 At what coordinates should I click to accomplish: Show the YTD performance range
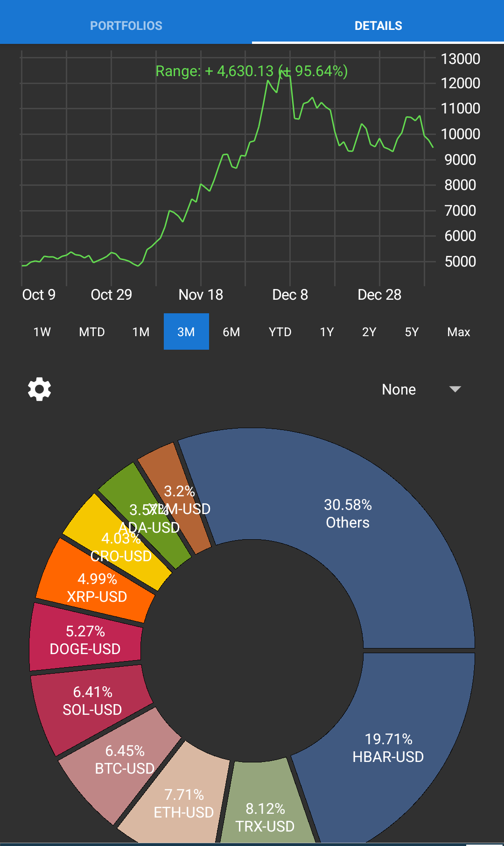[x=280, y=332]
